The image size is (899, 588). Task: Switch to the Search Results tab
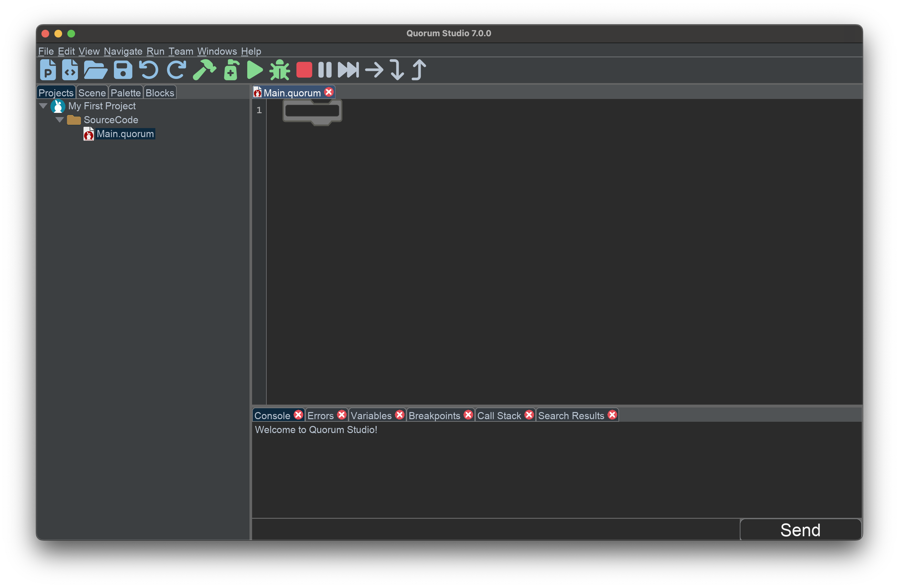pyautogui.click(x=571, y=416)
